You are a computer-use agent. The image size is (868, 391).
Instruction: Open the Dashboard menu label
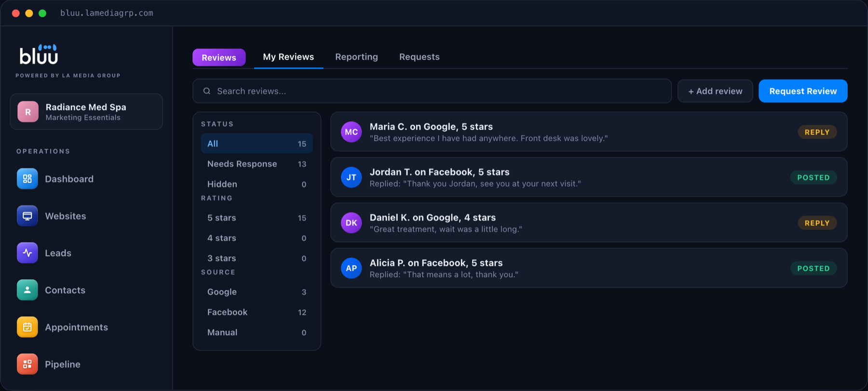pyautogui.click(x=69, y=179)
